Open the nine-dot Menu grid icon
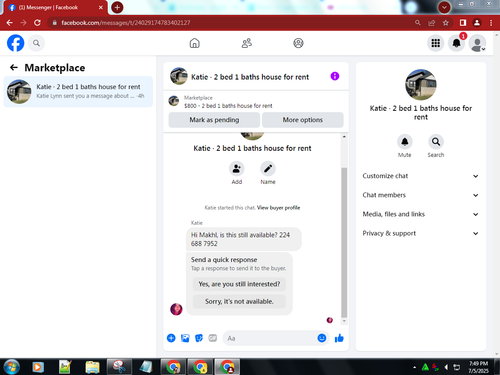The width and height of the screenshot is (500, 375). click(x=436, y=43)
